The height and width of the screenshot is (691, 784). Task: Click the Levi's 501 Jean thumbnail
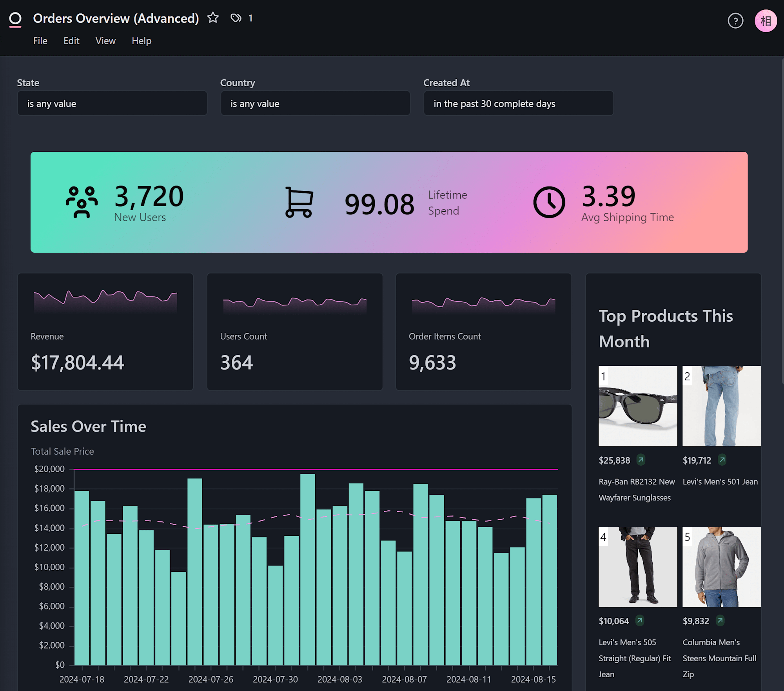pos(722,406)
